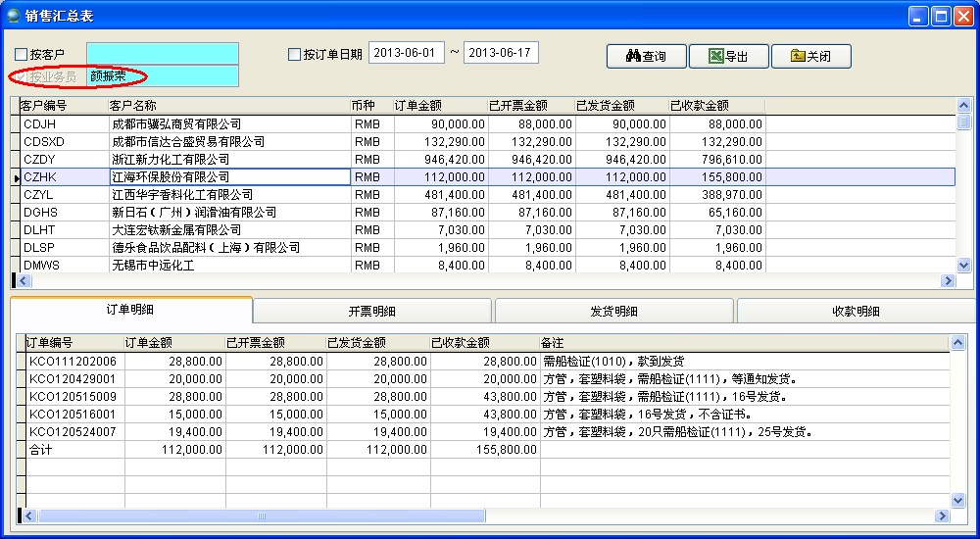Image resolution: width=980 pixels, height=539 pixels.
Task: Enable the 按客户 checkbox
Action: point(22,54)
